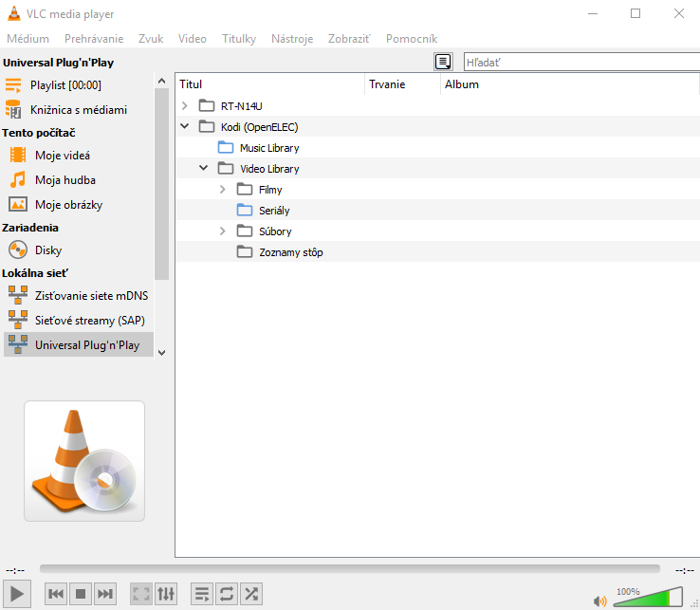700x610 pixels.
Task: Select Zoznamy stôp folder
Action: pyautogui.click(x=437, y=252)
